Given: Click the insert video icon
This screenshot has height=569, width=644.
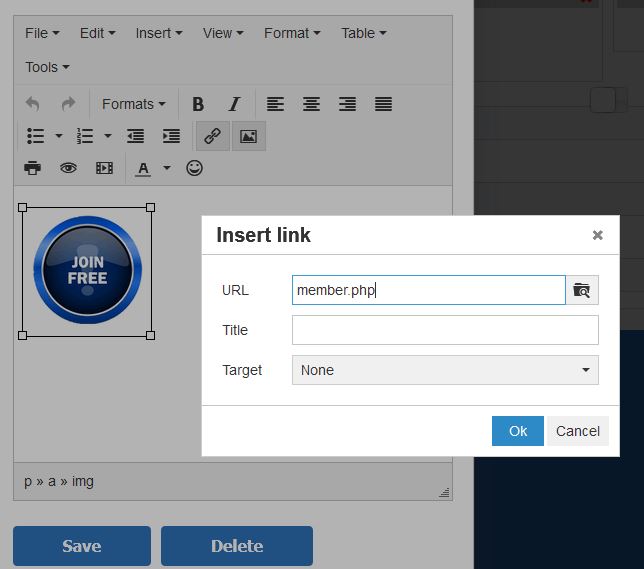Looking at the screenshot, I should (104, 168).
